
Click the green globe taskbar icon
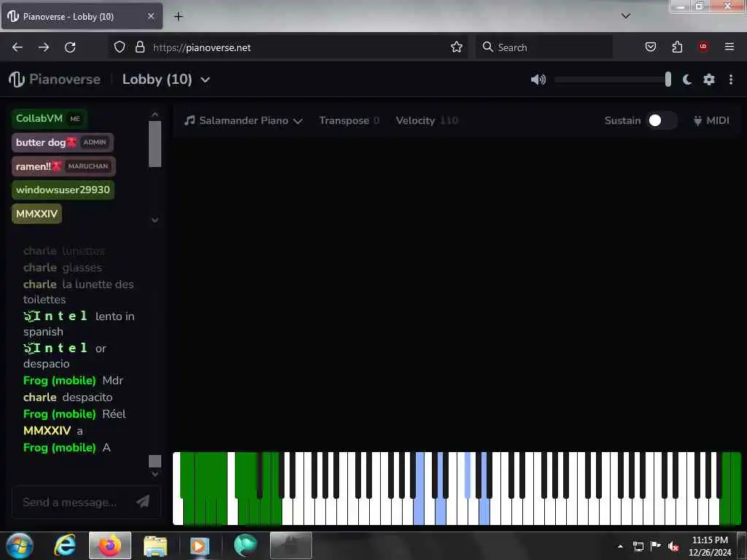[x=245, y=545]
